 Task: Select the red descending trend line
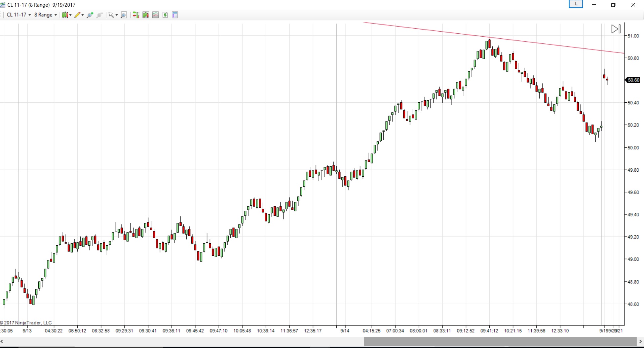(494, 38)
